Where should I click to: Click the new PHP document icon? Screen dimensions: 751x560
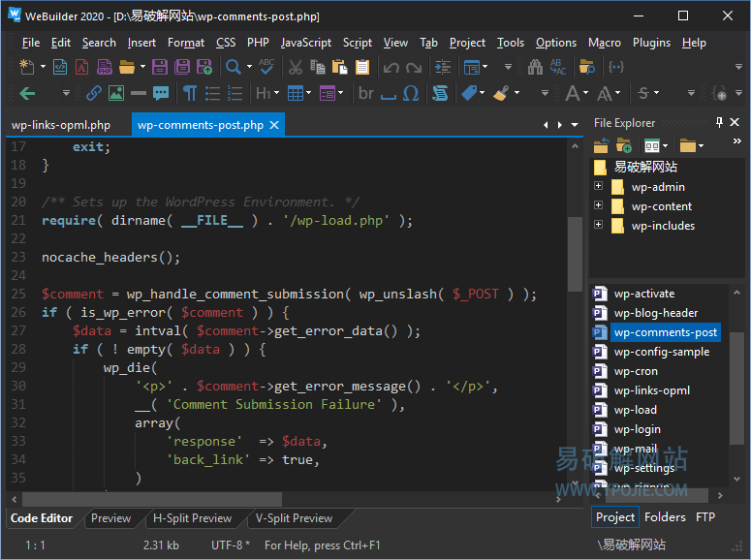pyautogui.click(x=106, y=67)
